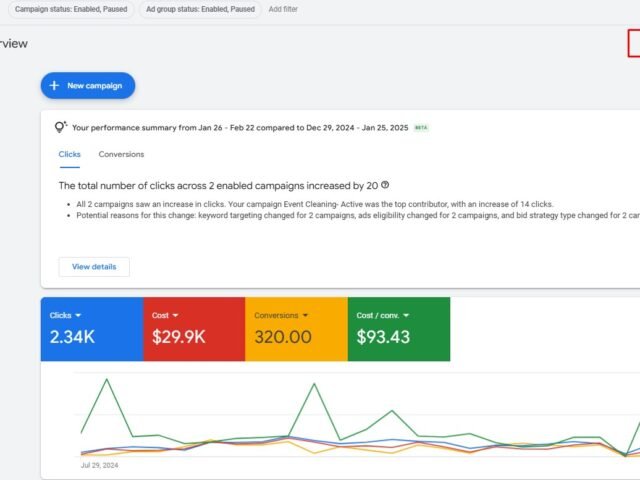Open the Ad group status filter chip
Viewport: 640px width, 480px height.
pos(198,9)
